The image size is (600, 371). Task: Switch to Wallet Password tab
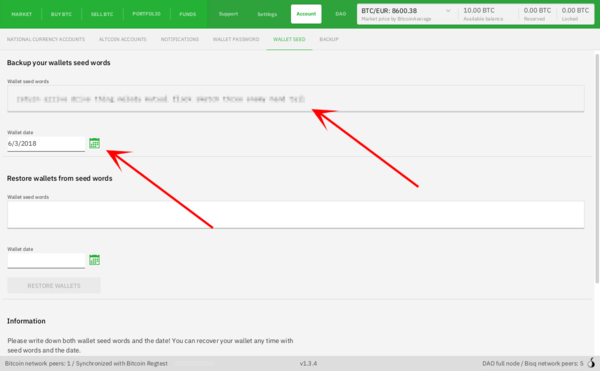(236, 39)
